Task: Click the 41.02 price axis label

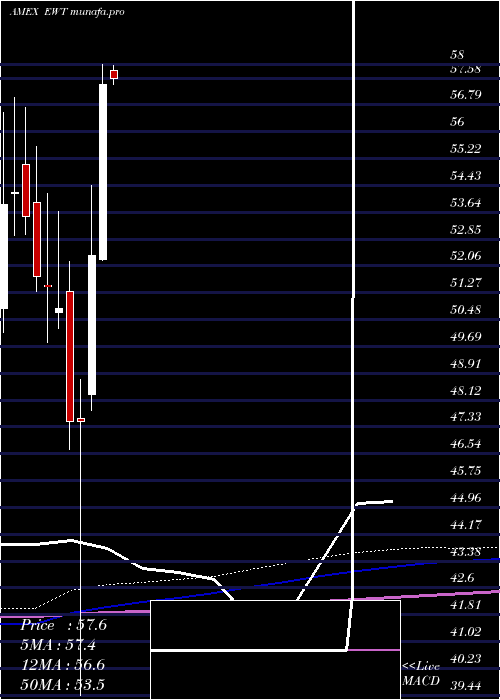Action: (x=466, y=632)
